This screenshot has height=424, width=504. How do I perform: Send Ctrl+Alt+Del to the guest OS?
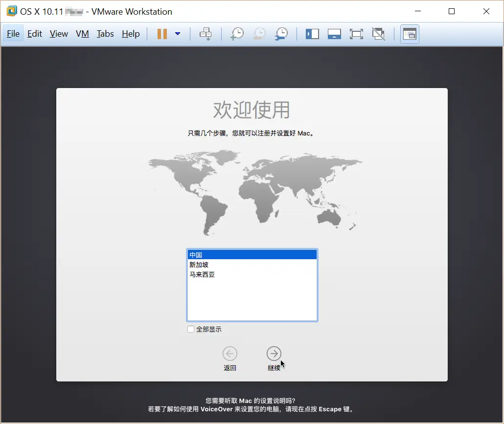(206, 34)
